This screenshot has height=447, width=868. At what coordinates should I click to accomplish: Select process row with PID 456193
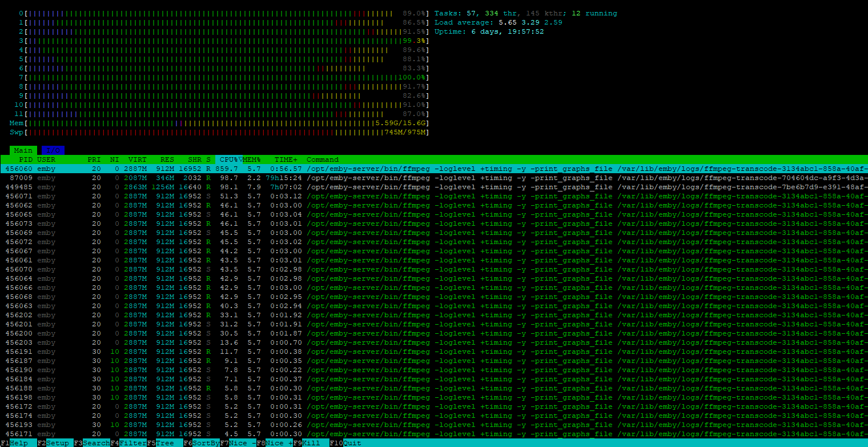pyautogui.click(x=434, y=425)
